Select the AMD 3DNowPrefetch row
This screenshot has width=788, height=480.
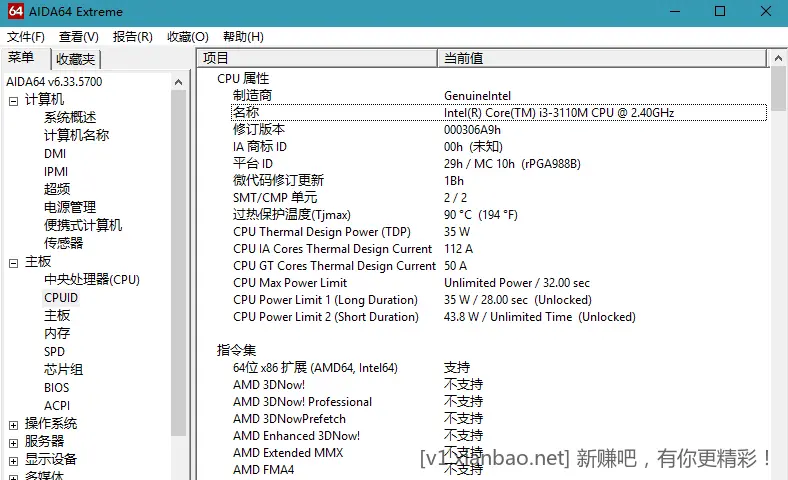tap(499, 419)
